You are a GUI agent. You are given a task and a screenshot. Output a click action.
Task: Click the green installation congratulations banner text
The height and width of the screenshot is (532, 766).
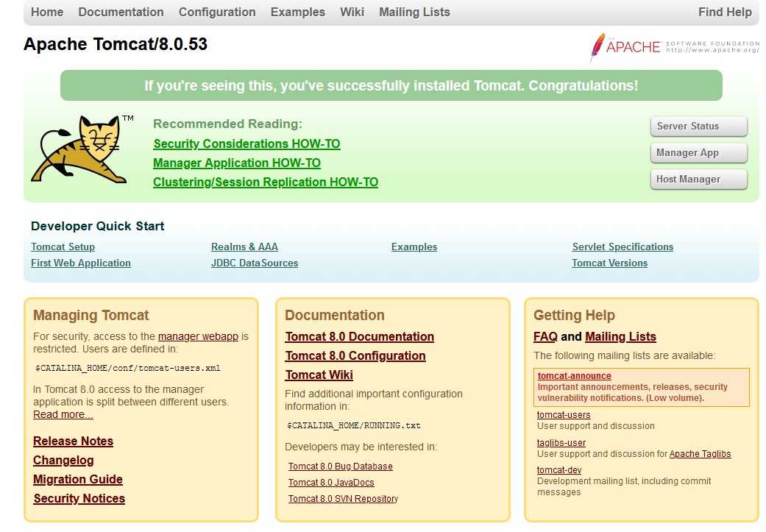point(391,85)
